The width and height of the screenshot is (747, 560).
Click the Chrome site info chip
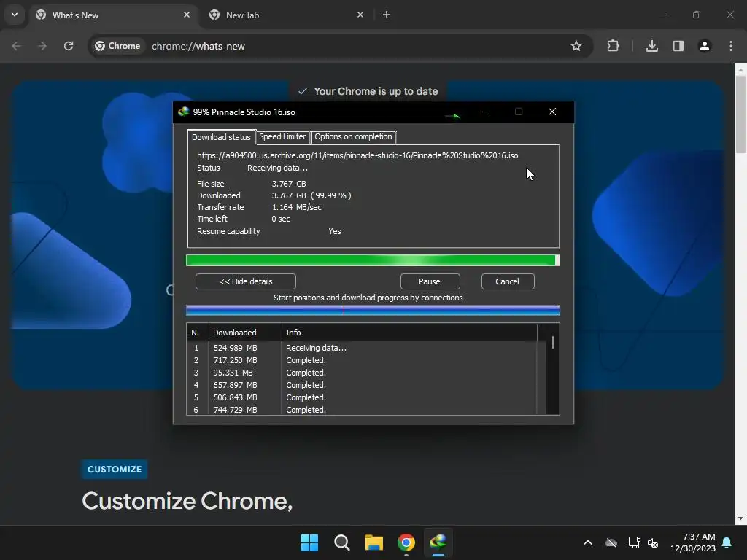tap(117, 46)
